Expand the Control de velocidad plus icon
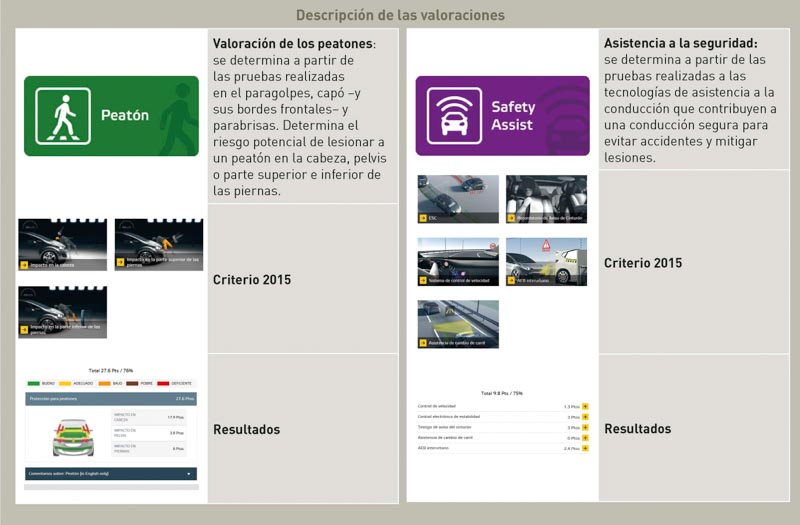 coord(585,407)
